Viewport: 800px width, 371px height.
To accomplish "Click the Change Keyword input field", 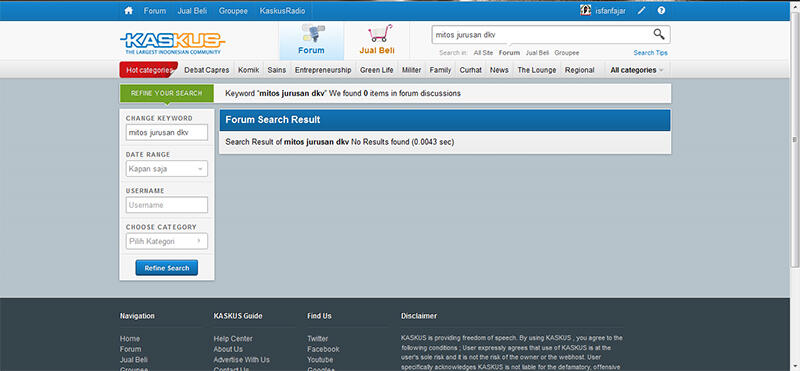I will 167,132.
